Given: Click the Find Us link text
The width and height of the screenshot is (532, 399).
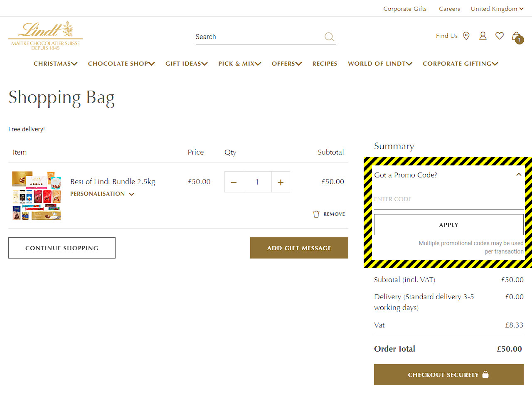Looking at the screenshot, I should pyautogui.click(x=447, y=36).
